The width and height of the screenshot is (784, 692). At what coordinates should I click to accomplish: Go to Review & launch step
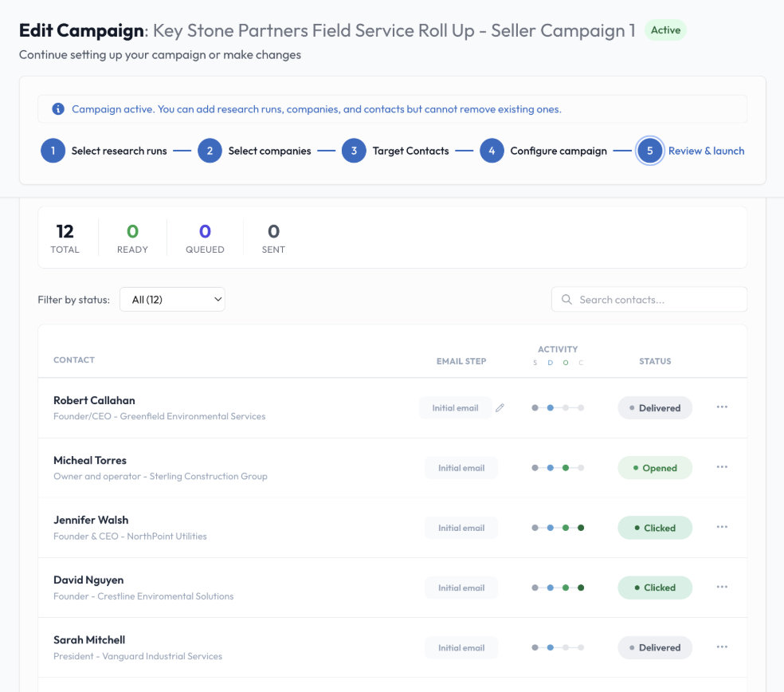pos(706,151)
